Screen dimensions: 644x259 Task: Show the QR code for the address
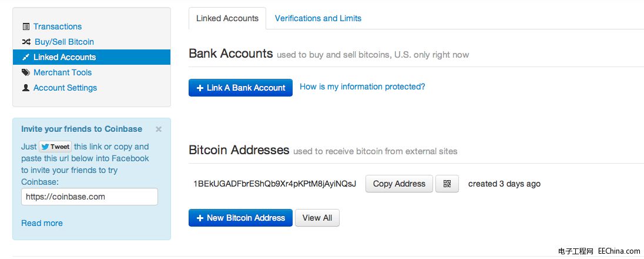tap(447, 184)
